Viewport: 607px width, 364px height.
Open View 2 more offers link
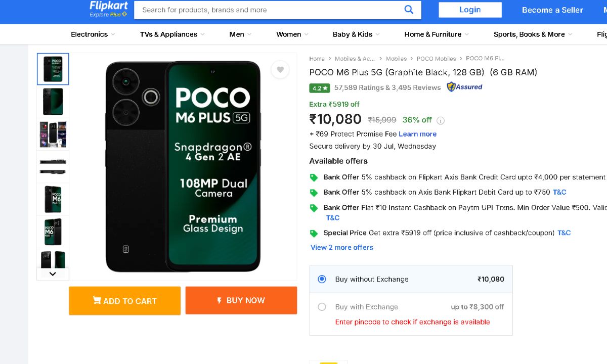coord(342,247)
